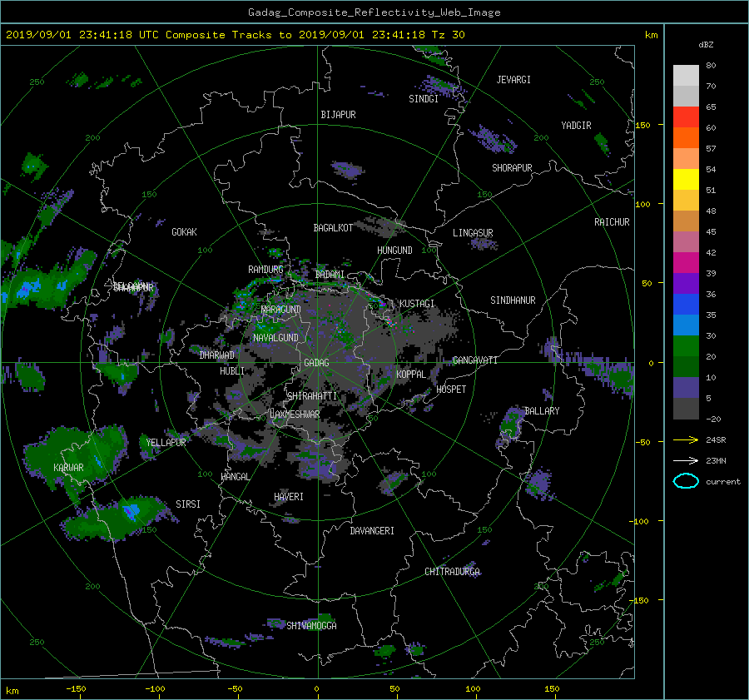
Task: Click the LAXMESHWAR label
Action: 295,415
